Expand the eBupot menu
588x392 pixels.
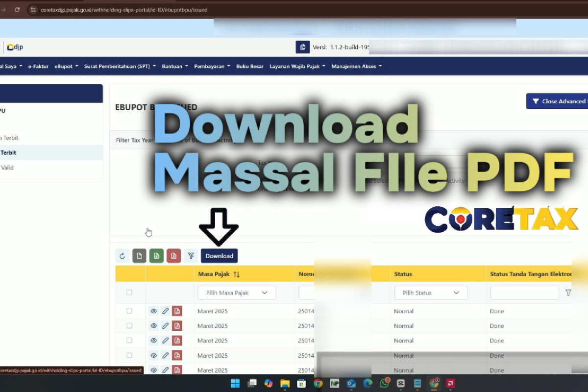point(66,66)
